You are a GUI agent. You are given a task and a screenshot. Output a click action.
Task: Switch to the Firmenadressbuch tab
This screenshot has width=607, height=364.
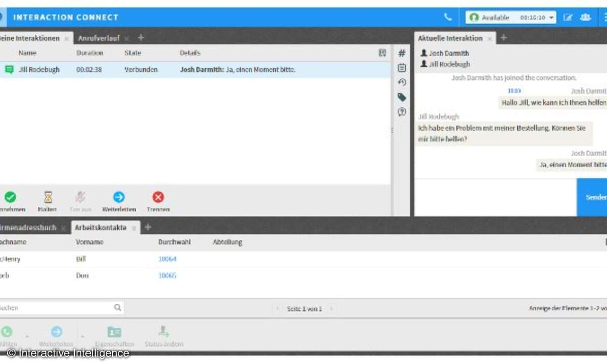click(28, 228)
